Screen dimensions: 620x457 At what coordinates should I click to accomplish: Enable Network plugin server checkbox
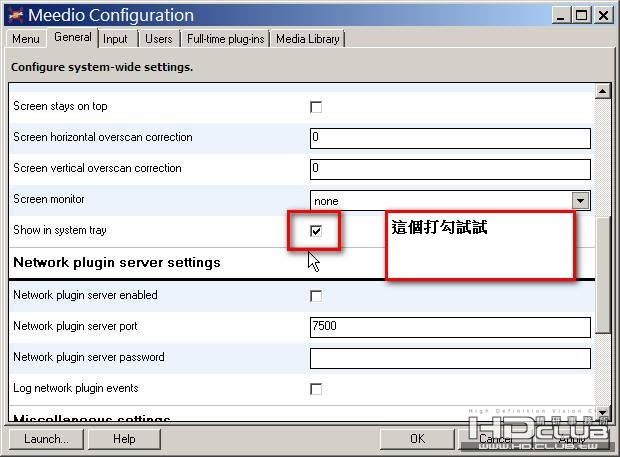(x=316, y=296)
